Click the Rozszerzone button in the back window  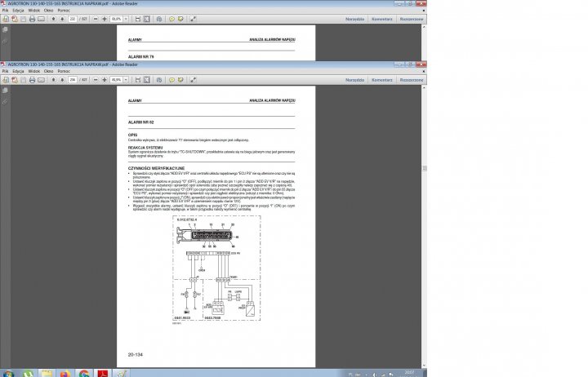[x=412, y=18]
